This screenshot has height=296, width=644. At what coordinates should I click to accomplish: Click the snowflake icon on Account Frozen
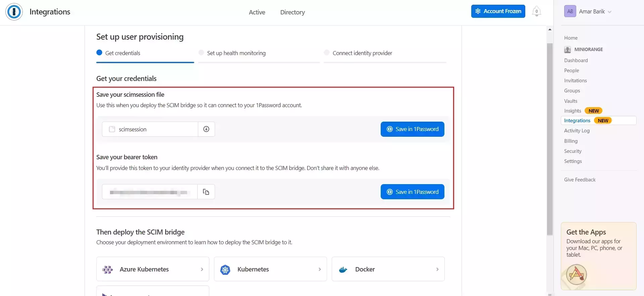[478, 11]
